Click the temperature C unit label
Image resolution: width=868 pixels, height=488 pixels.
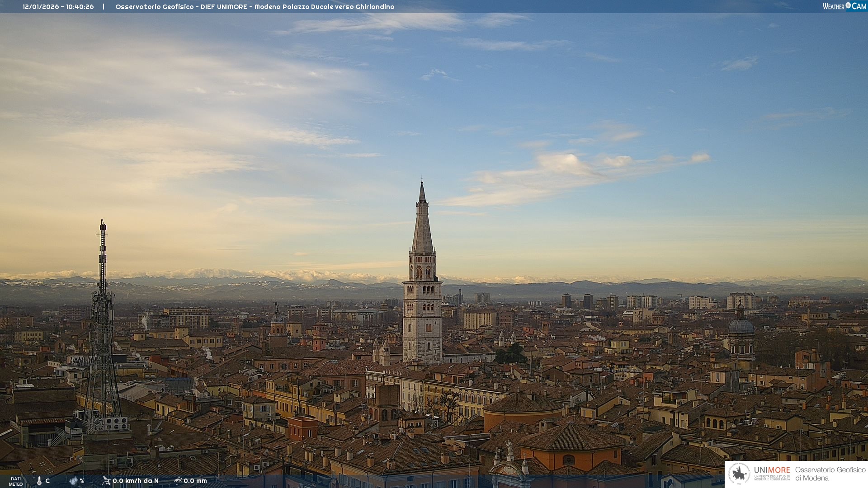tap(47, 481)
